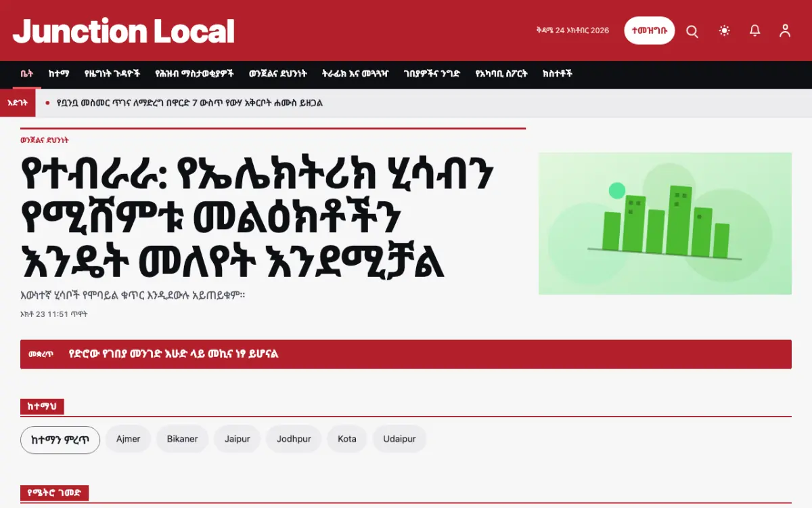812x508 pixels.
Task: Click the እድገት ticker label
Action: point(17,103)
